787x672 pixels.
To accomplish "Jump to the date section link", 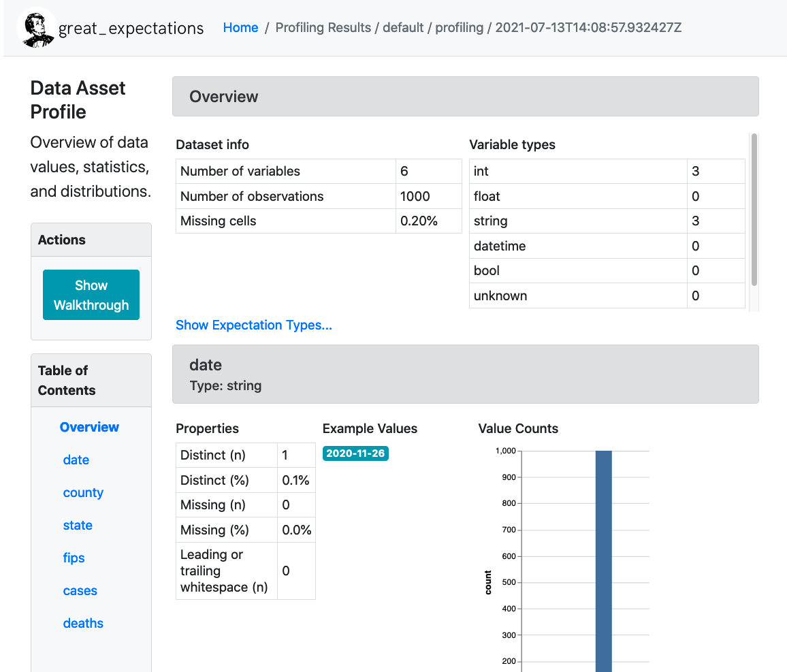I will pos(76,460).
